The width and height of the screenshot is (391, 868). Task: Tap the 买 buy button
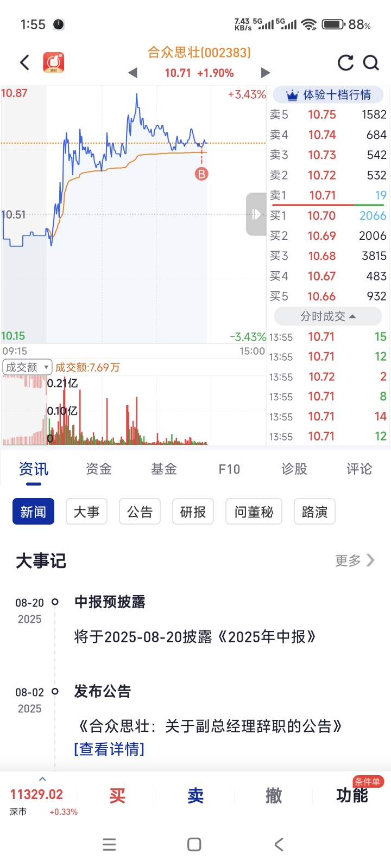(x=117, y=796)
